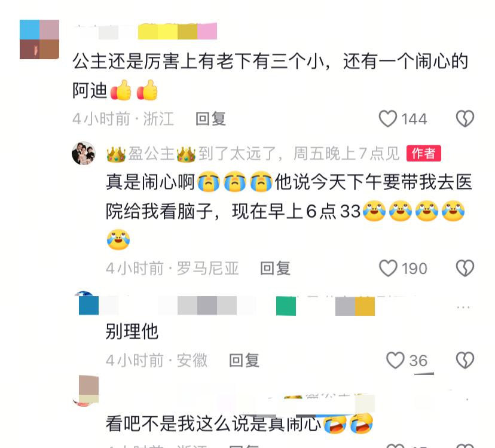Image resolution: width=495 pixels, height=448 pixels.
Task: Dislike the Zhejiang comment using broken heart
Action: 465,119
